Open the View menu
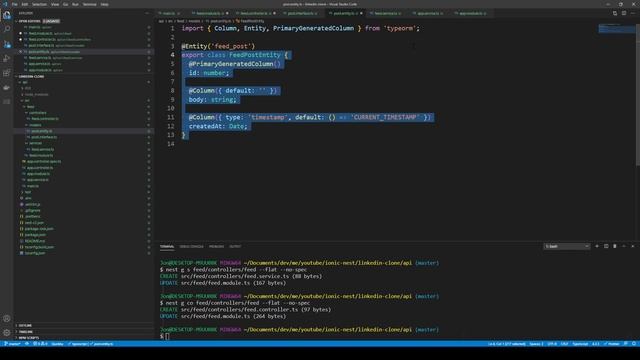The height and width of the screenshot is (360, 640). point(55,4)
